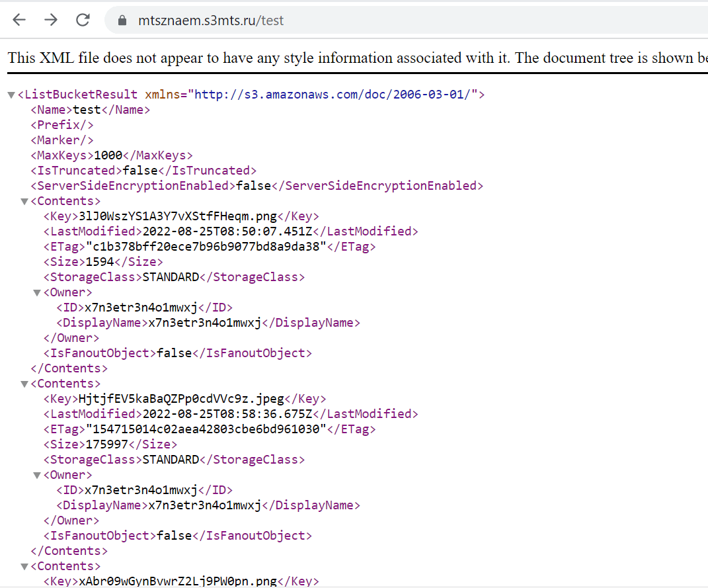
Task: Click key HjtjfEV5kaBaQZPp0cdVVc9z.jpeg
Action: coord(182,399)
